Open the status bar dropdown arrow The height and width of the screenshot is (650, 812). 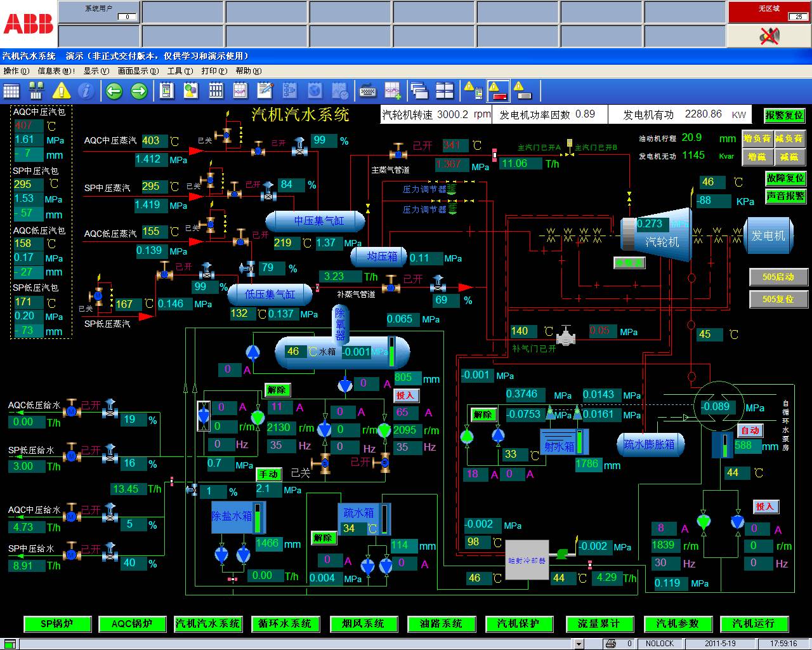coord(578,644)
